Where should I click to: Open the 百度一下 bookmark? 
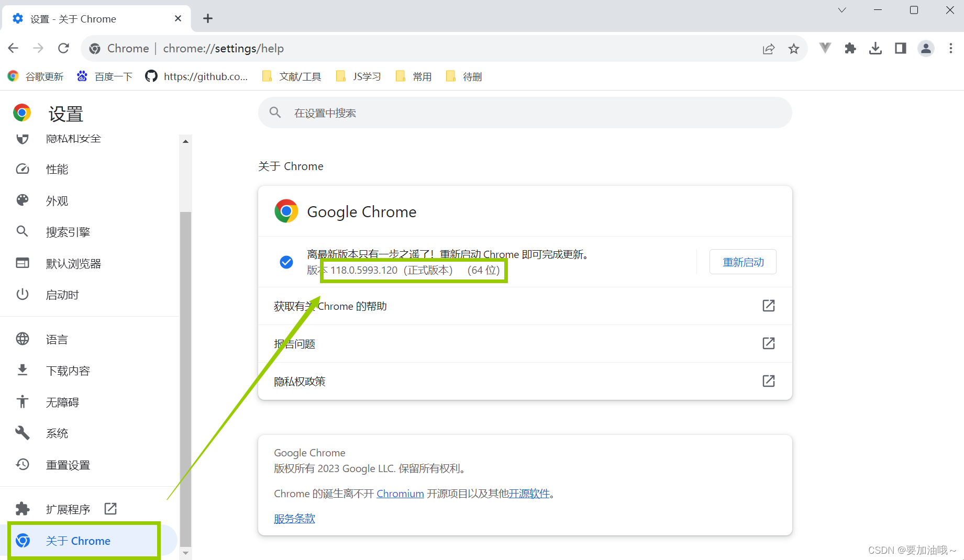pos(104,76)
